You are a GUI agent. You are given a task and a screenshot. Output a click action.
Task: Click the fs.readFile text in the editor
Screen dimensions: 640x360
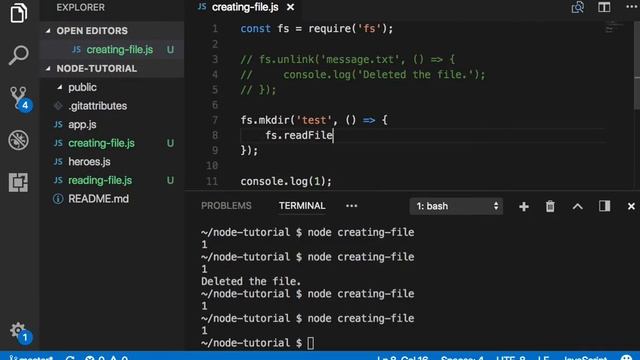pos(299,135)
